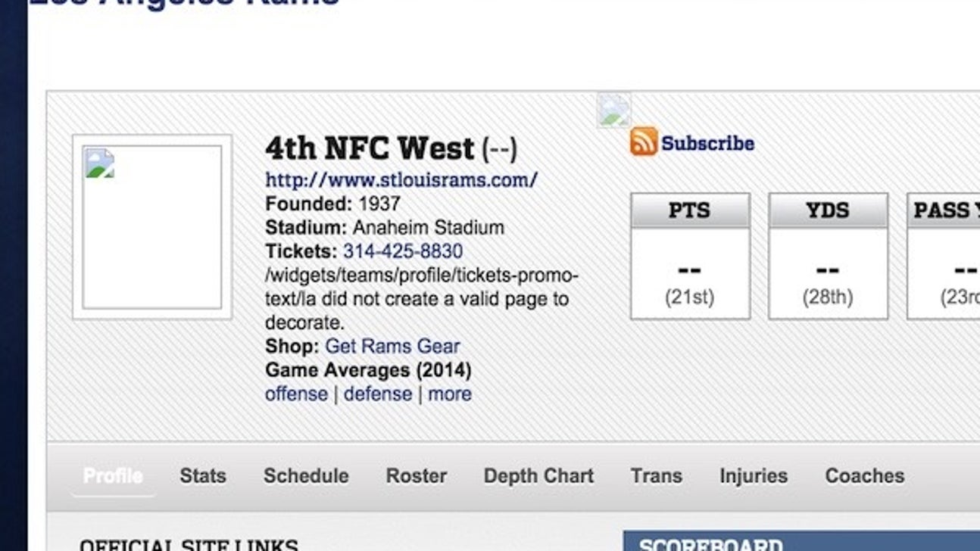Viewport: 980px width, 551px height.
Task: Select the currently active Profile tab
Action: click(x=112, y=476)
